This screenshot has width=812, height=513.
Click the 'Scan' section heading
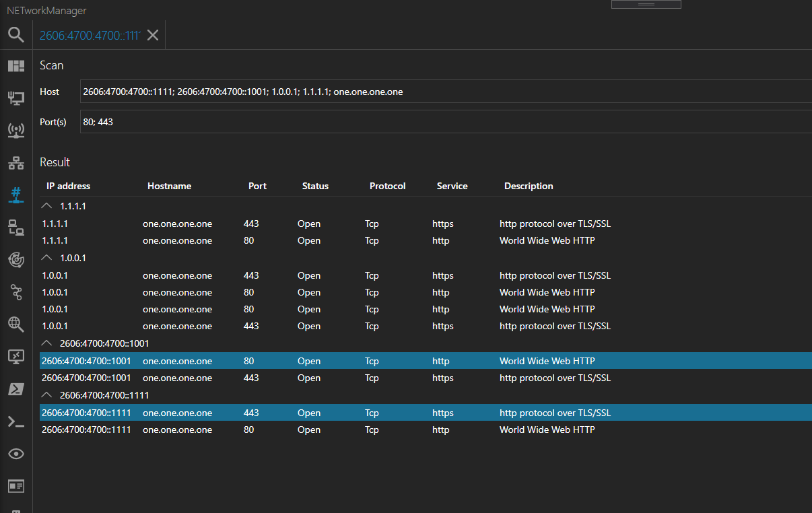pos(51,65)
